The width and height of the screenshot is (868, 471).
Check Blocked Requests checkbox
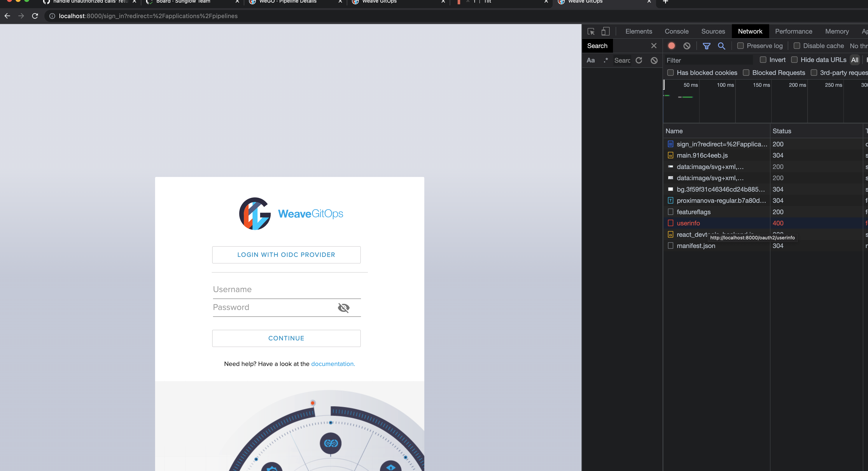tap(746, 73)
